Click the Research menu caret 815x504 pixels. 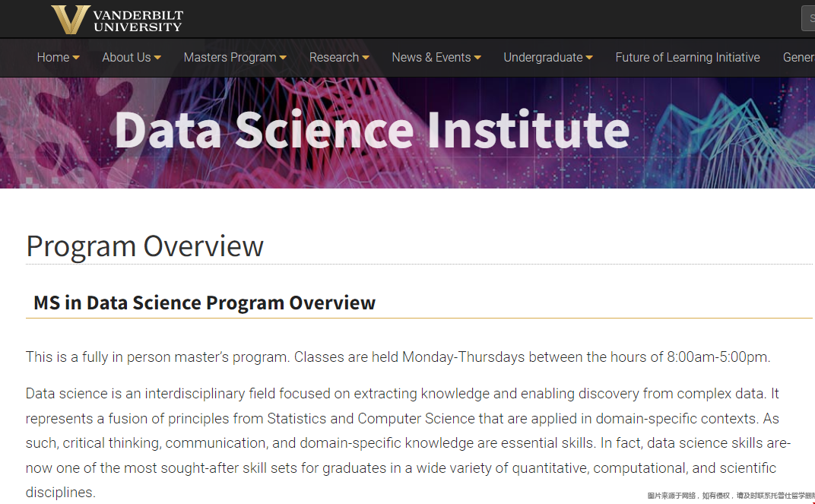[x=366, y=58]
